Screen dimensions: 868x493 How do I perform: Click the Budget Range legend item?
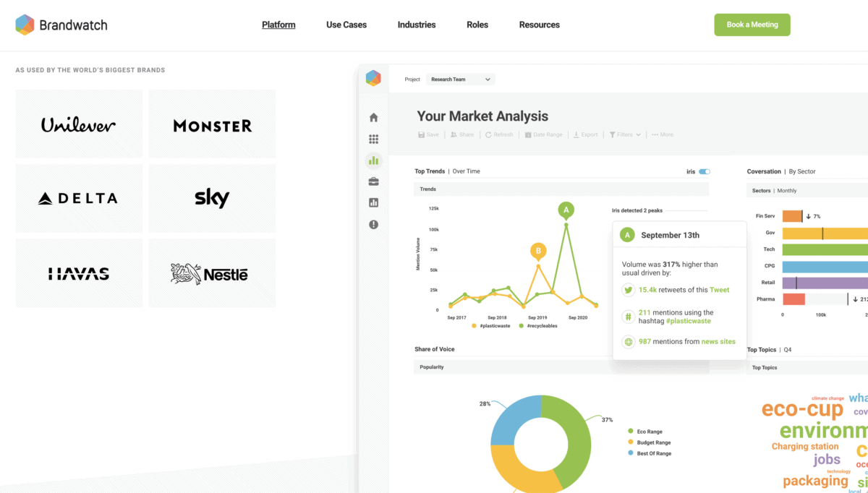pyautogui.click(x=649, y=442)
